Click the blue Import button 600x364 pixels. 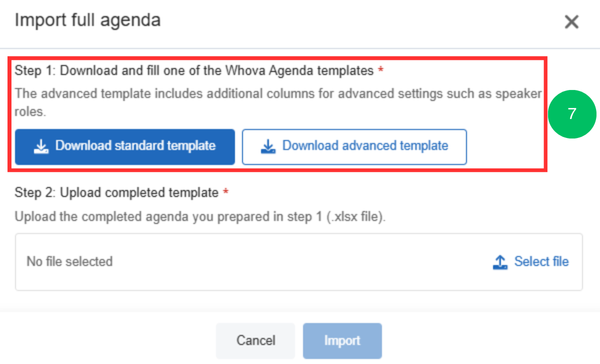(x=342, y=341)
